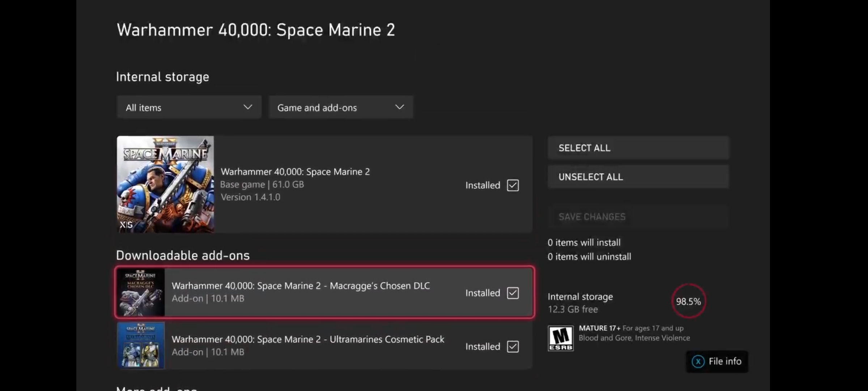Image resolution: width=868 pixels, height=391 pixels.
Task: Open File info with X button
Action: click(717, 361)
